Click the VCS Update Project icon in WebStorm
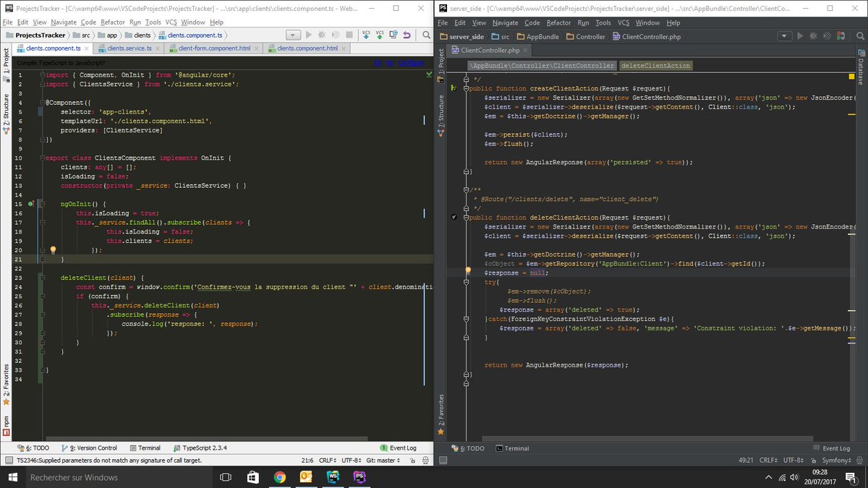 point(366,35)
